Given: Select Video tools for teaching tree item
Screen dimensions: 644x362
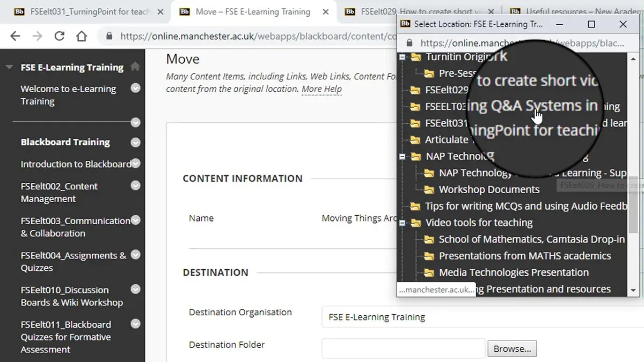Looking at the screenshot, I should pos(479,223).
